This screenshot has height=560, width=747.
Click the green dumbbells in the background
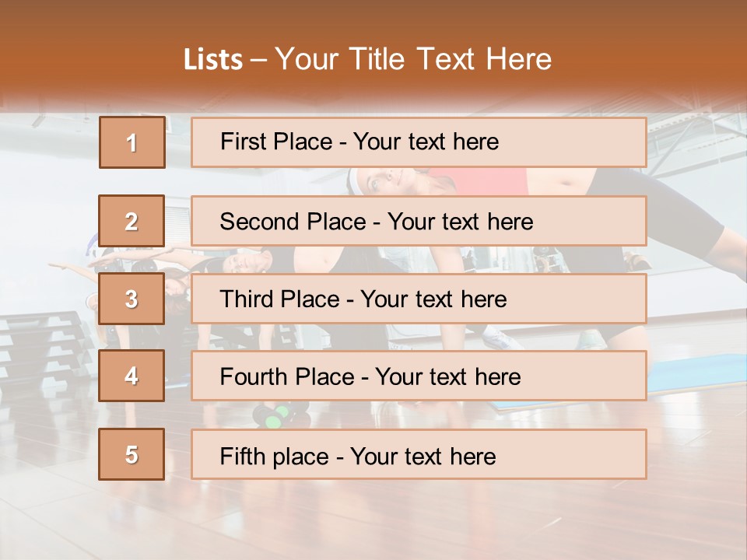273,418
